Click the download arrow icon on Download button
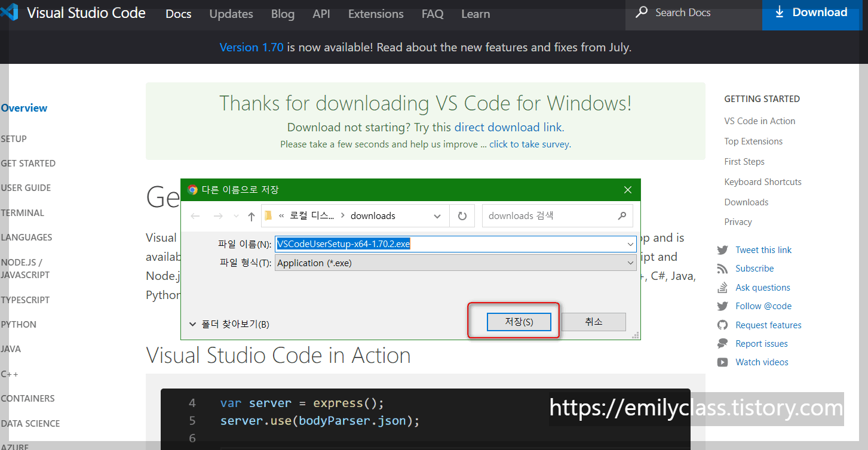868x450 pixels. 779,12
